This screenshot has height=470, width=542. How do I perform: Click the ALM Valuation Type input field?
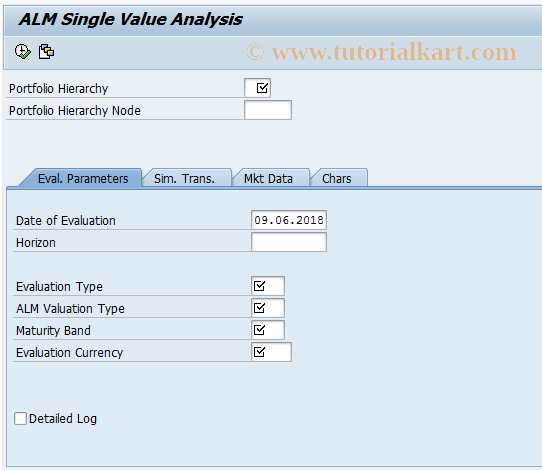pyautogui.click(x=268, y=308)
